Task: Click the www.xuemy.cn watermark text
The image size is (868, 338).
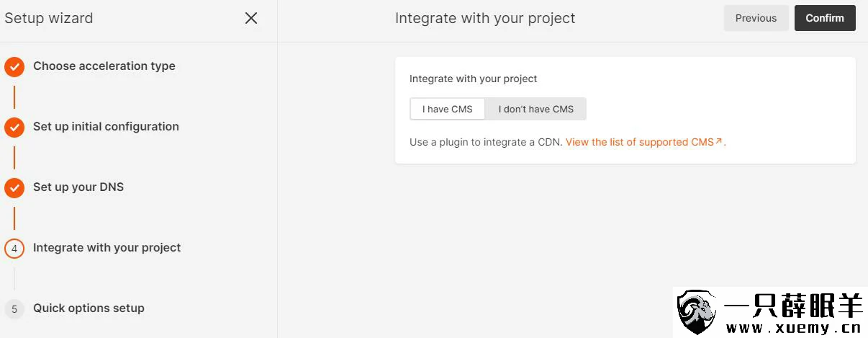Action: click(x=792, y=328)
